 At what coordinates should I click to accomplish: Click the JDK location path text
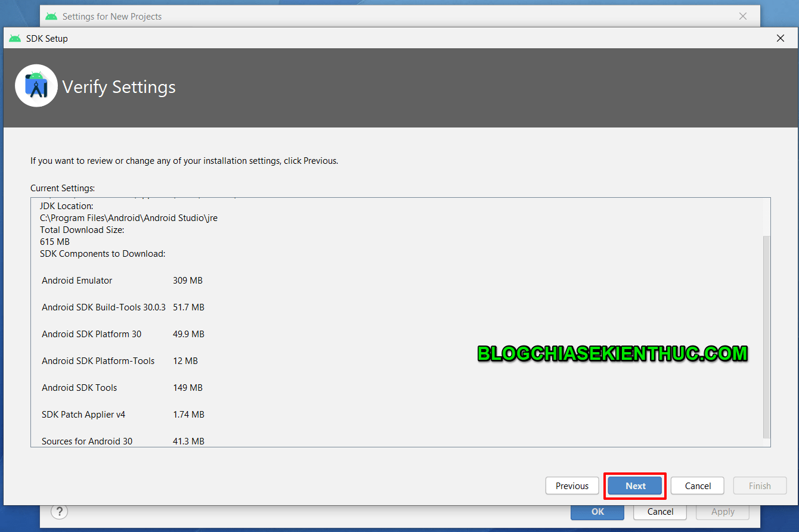pos(129,218)
